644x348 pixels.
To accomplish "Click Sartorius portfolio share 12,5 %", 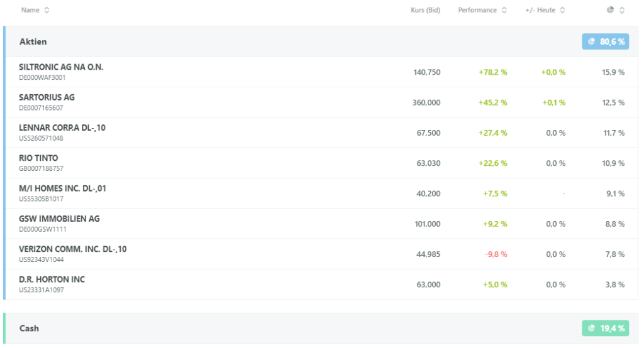I will [613, 102].
